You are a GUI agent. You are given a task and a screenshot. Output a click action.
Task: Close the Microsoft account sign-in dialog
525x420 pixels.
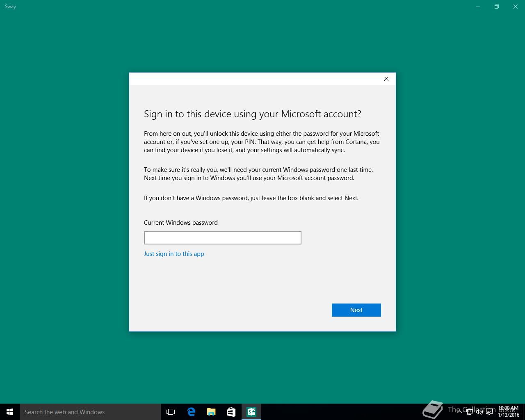coord(386,79)
